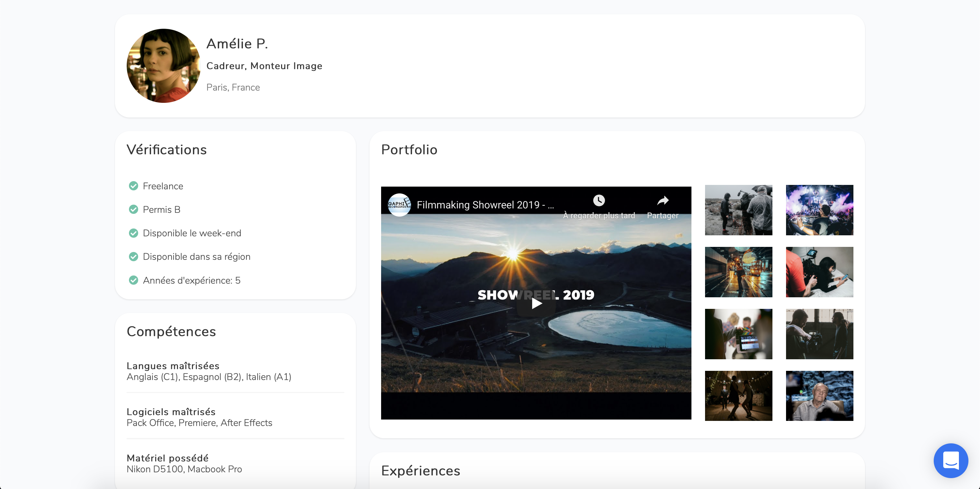The height and width of the screenshot is (489, 980).
Task: Select the name Amélie P.
Action: [x=237, y=44]
